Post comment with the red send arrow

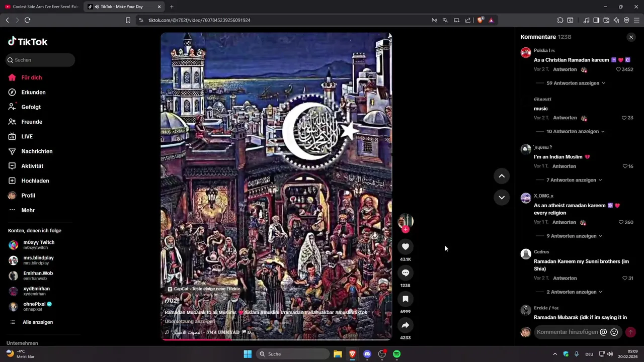630,332
